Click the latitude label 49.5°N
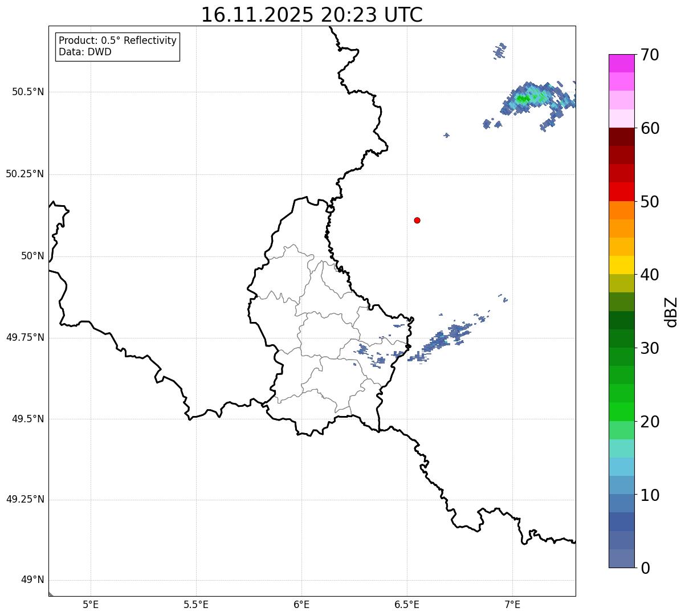This screenshot has height=616, width=685. [x=28, y=419]
